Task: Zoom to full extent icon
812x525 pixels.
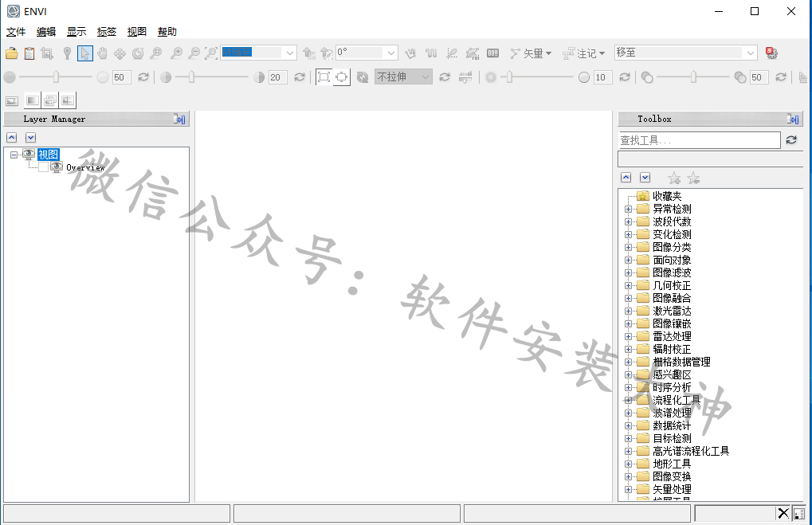Action: click(x=211, y=53)
